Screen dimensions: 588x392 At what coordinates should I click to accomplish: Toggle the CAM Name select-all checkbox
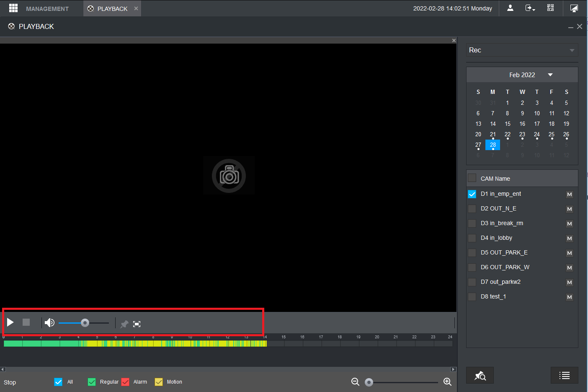[x=472, y=178]
